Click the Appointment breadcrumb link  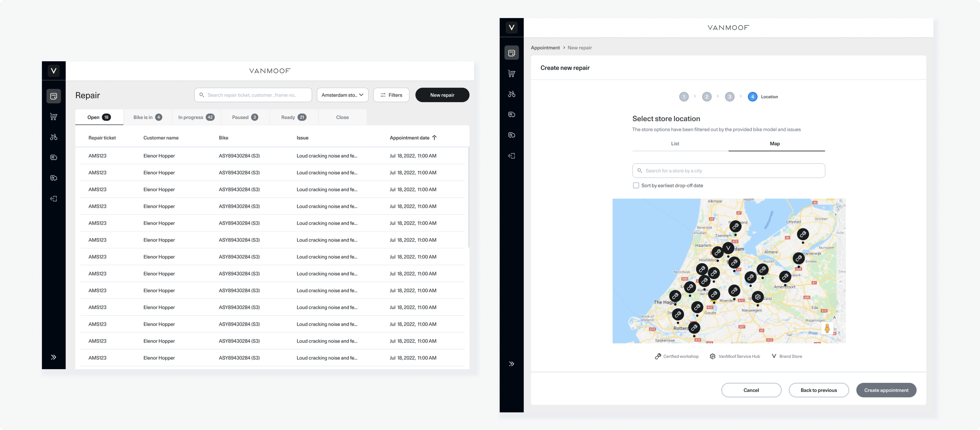pos(545,48)
